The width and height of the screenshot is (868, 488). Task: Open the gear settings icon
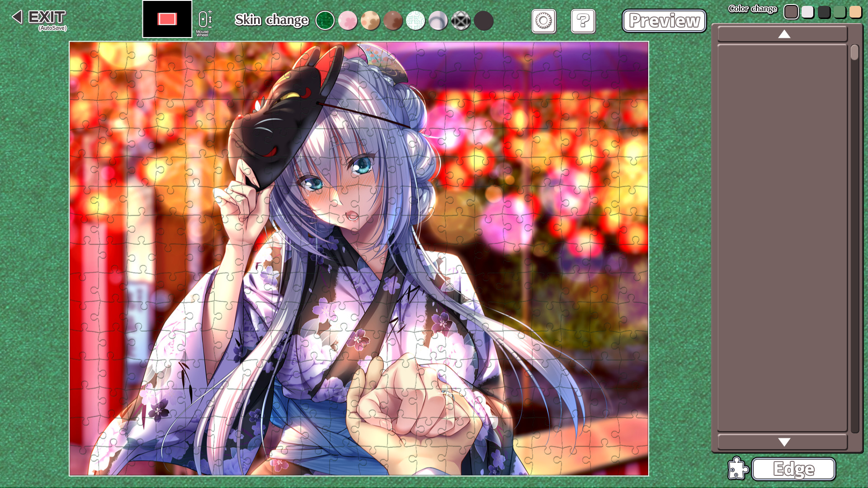click(543, 21)
